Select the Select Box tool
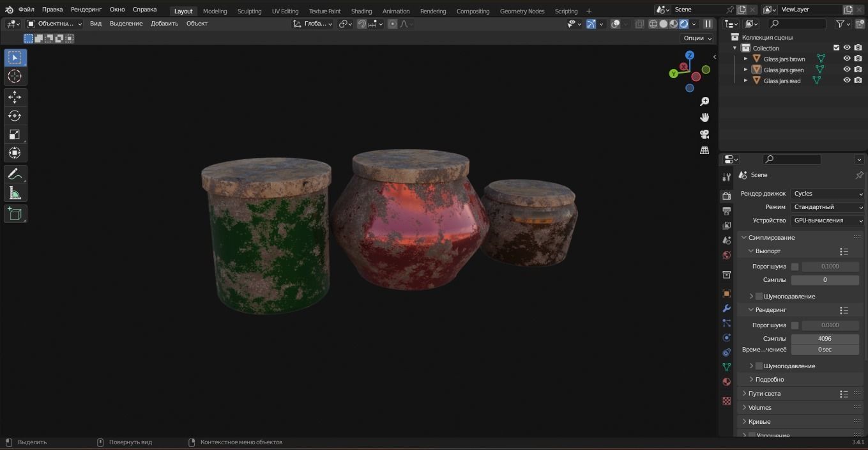 pyautogui.click(x=15, y=58)
